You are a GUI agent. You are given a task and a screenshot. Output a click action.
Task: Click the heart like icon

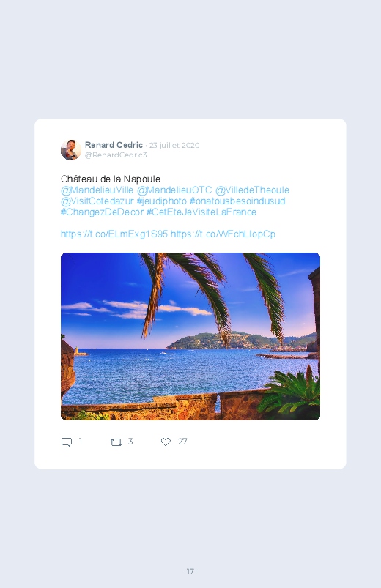[166, 442]
